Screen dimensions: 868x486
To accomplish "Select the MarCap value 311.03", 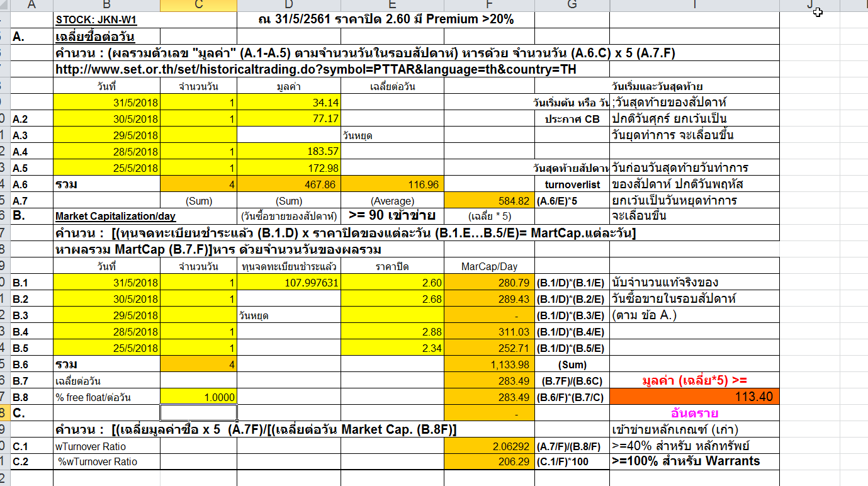I will [x=489, y=332].
